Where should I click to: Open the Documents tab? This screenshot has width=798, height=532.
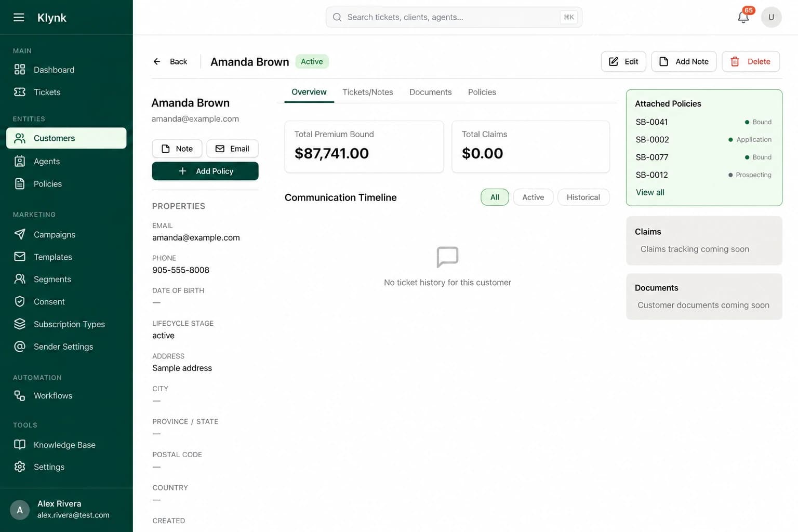(431, 92)
